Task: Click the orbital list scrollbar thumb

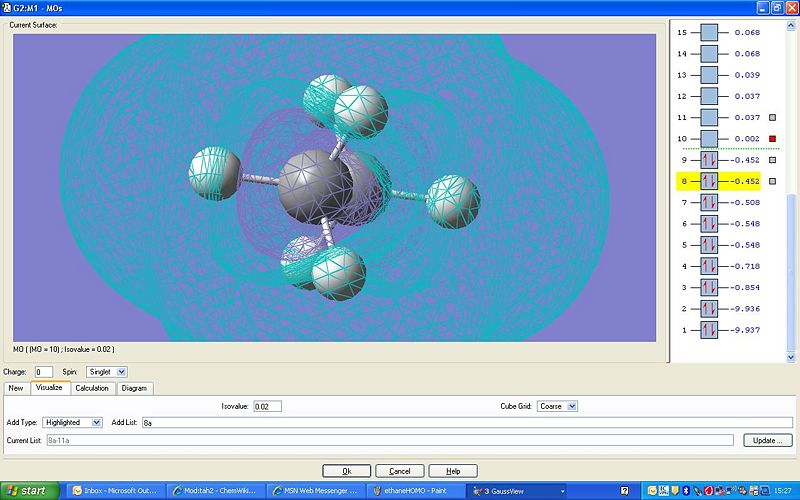Action: coord(791,273)
